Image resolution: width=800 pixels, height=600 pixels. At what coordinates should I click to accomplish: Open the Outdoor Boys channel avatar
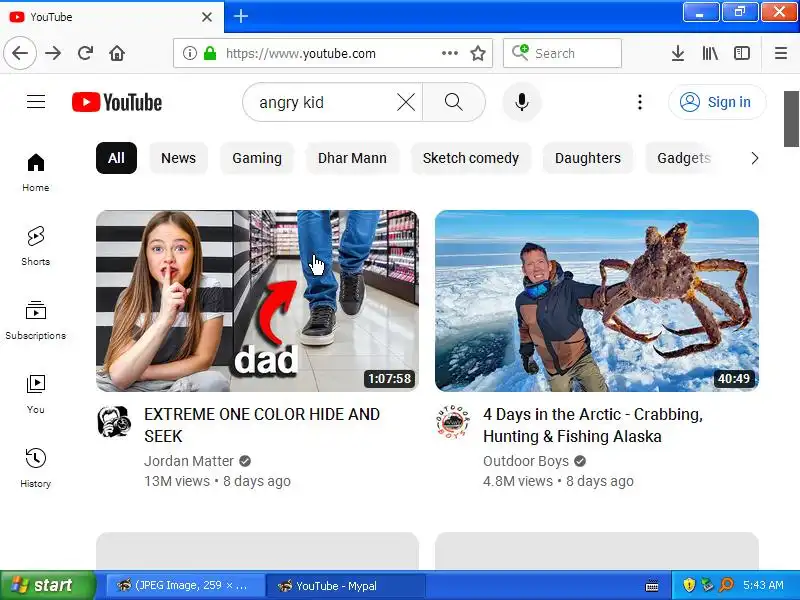[x=453, y=421]
